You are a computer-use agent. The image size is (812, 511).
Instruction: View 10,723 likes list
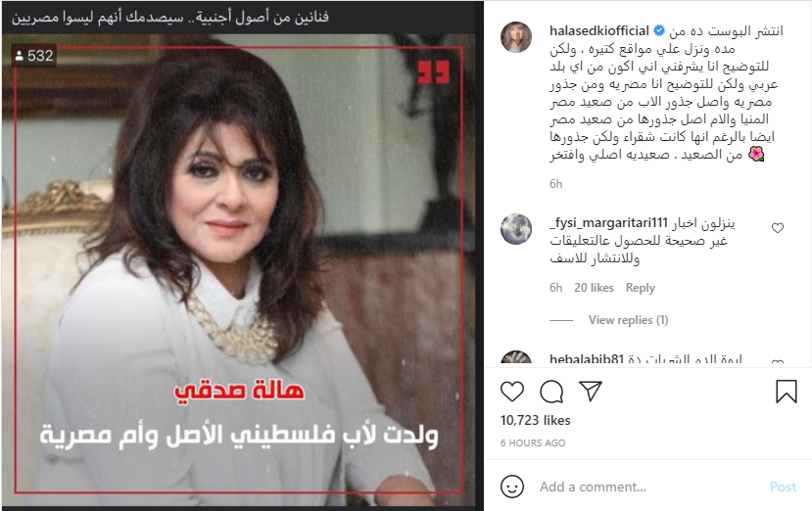click(535, 420)
